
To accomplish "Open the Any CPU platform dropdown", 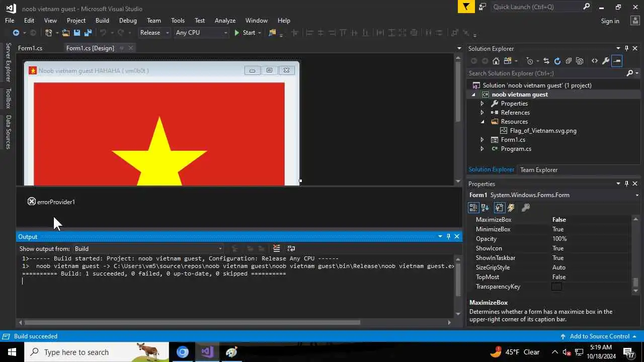I will point(201,33).
